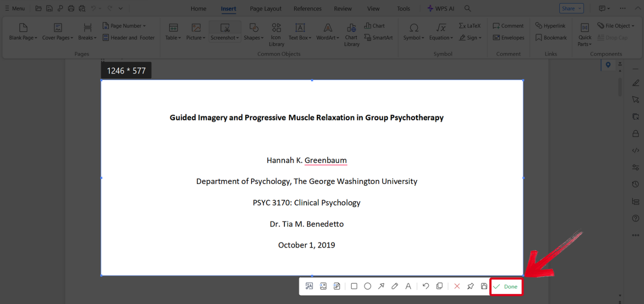Pin the screenshot to screen
Screen dimensions: 644x304
(x=470, y=286)
